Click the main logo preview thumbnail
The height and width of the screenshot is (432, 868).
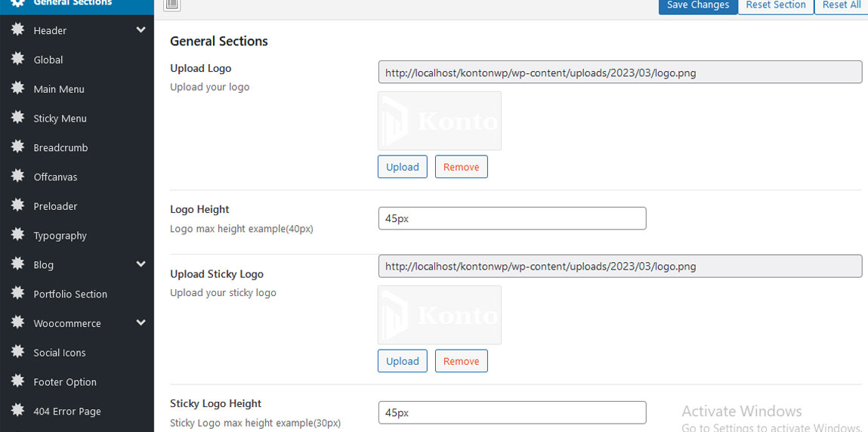440,121
